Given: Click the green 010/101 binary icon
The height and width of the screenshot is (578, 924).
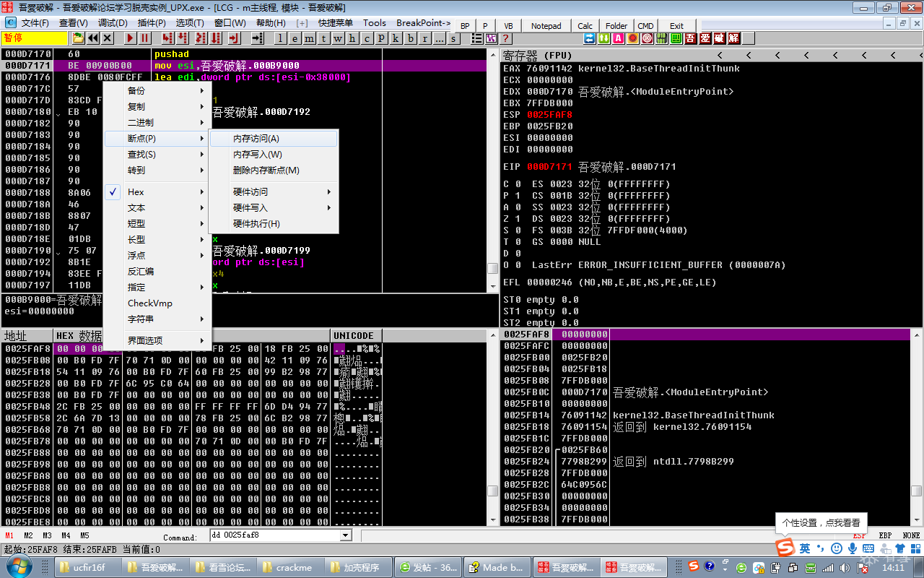Looking at the screenshot, I should (661, 38).
